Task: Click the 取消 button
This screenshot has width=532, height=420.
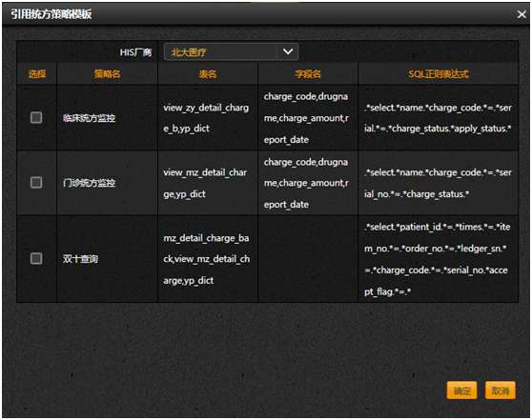Action: pyautogui.click(x=501, y=390)
